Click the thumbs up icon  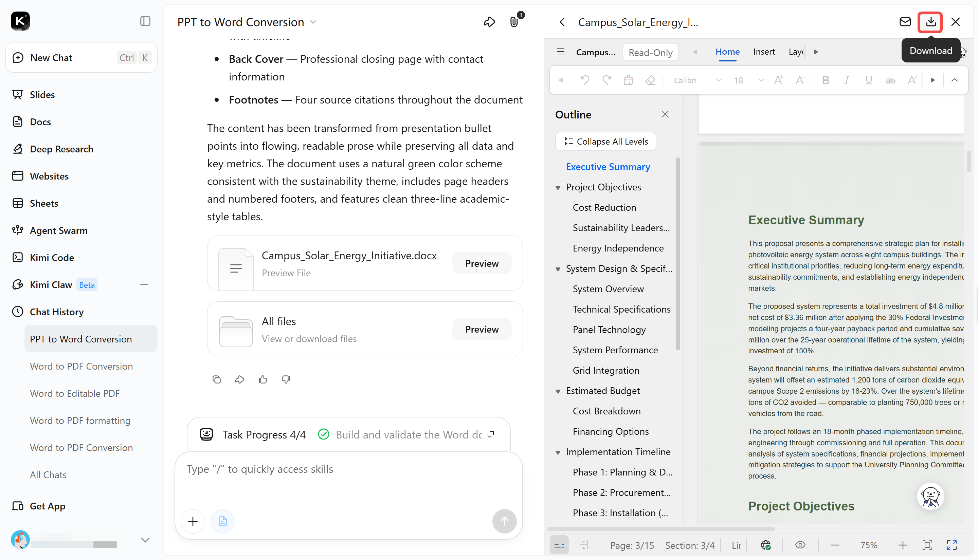pyautogui.click(x=263, y=380)
